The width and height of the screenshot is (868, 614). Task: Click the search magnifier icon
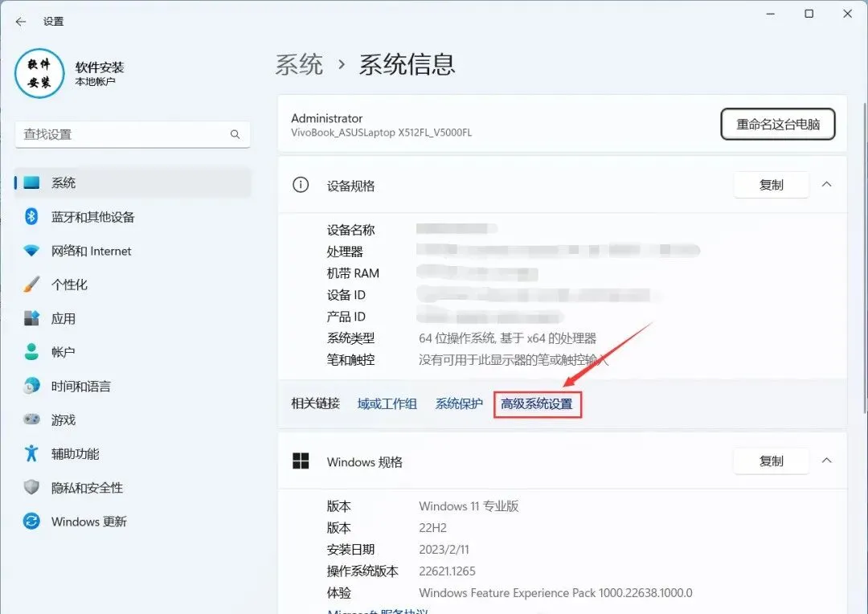pyautogui.click(x=235, y=134)
